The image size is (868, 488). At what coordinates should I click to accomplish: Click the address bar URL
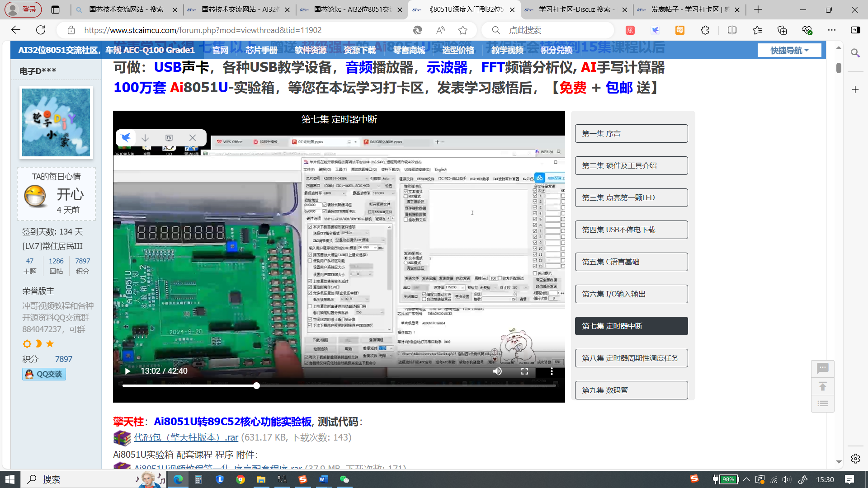(x=203, y=30)
